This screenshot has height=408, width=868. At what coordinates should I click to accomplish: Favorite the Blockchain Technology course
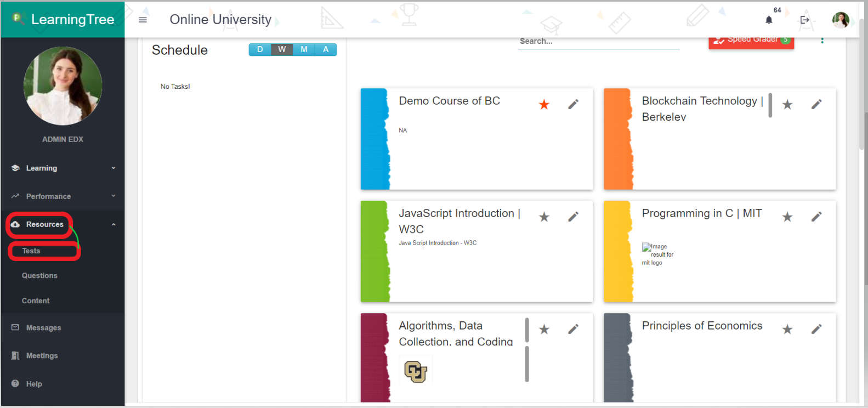[787, 104]
